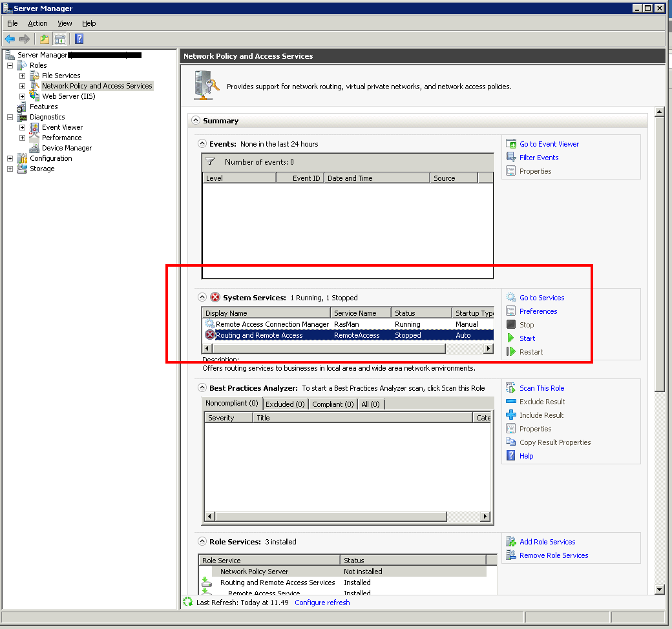Viewport: 672px width, 629px height.
Task: Expand the Storage tree node
Action: [x=10, y=169]
